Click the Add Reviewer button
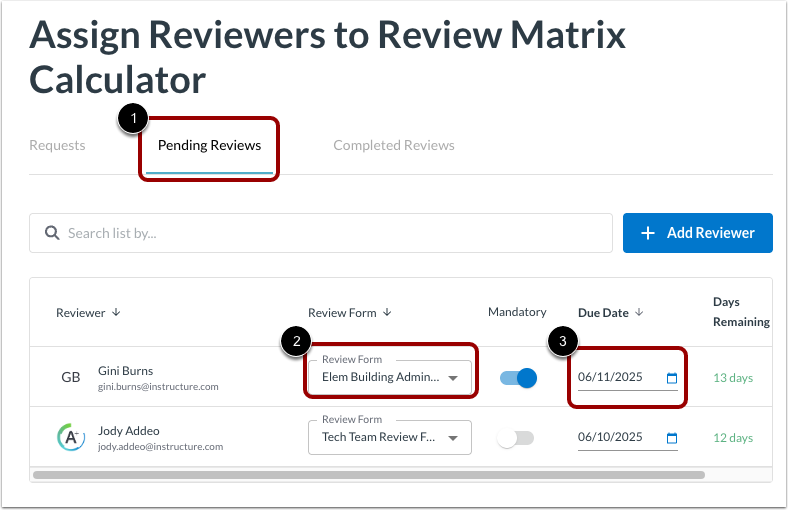 pyautogui.click(x=698, y=233)
